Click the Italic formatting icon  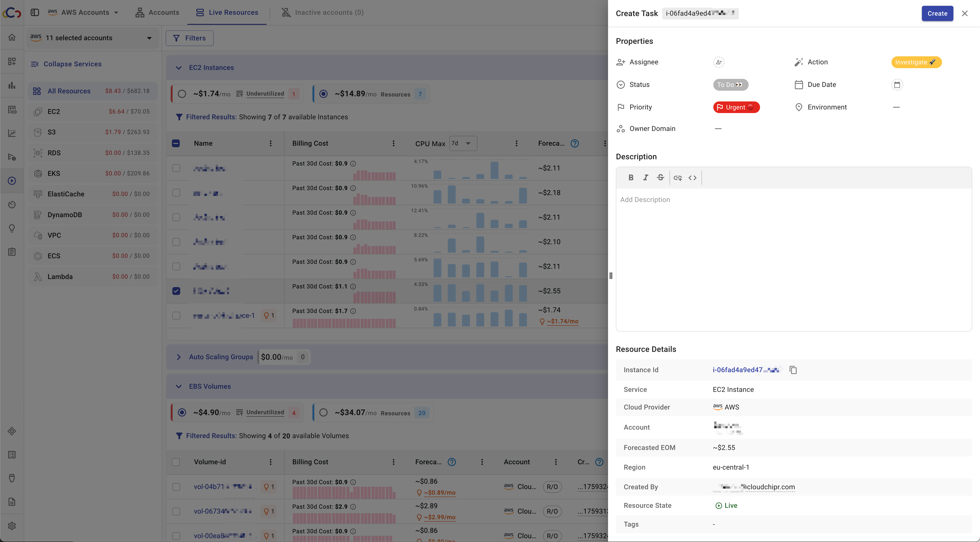point(646,178)
